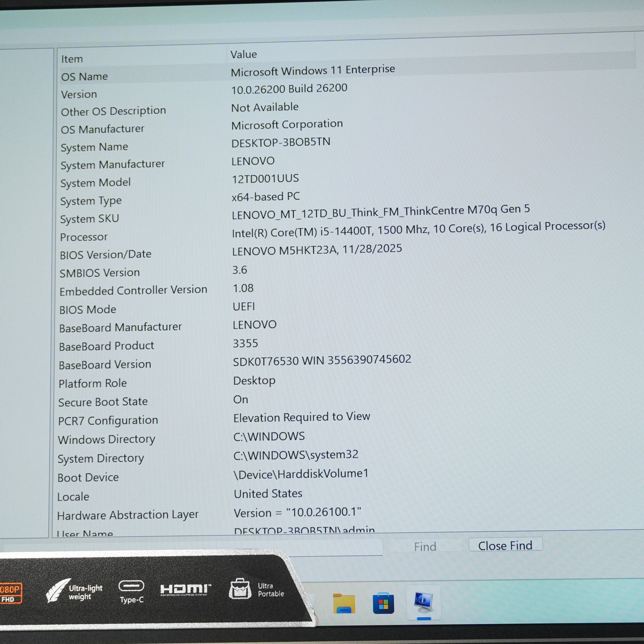Click the value C:\WINDOWS\system32

[296, 455]
